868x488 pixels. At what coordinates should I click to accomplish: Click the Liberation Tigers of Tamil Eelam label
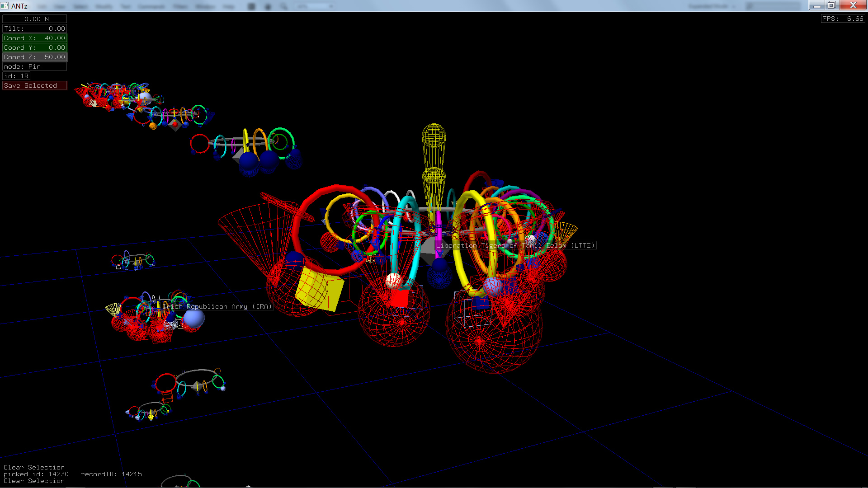pos(515,245)
